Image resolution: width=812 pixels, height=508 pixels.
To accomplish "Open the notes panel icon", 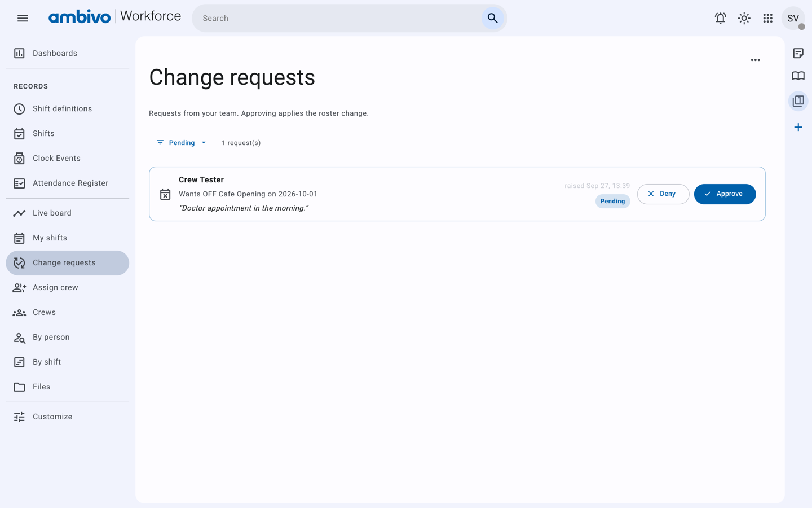I will 798,53.
